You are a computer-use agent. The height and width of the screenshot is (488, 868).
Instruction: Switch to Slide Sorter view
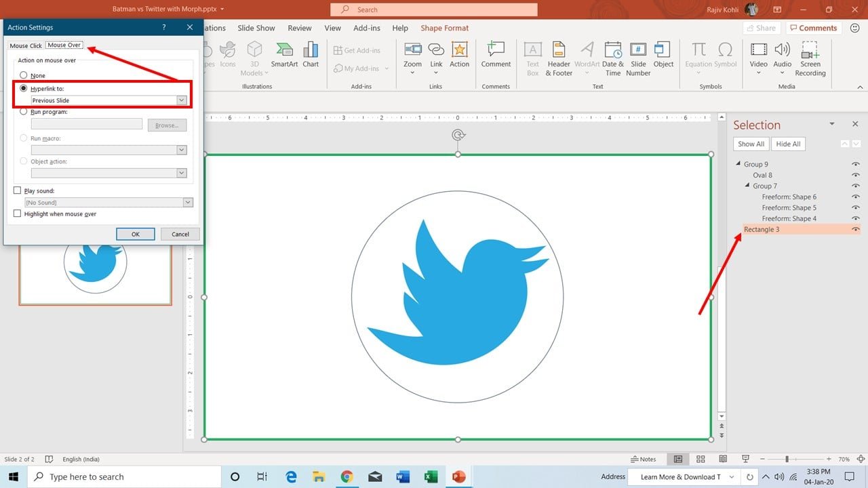(x=701, y=459)
